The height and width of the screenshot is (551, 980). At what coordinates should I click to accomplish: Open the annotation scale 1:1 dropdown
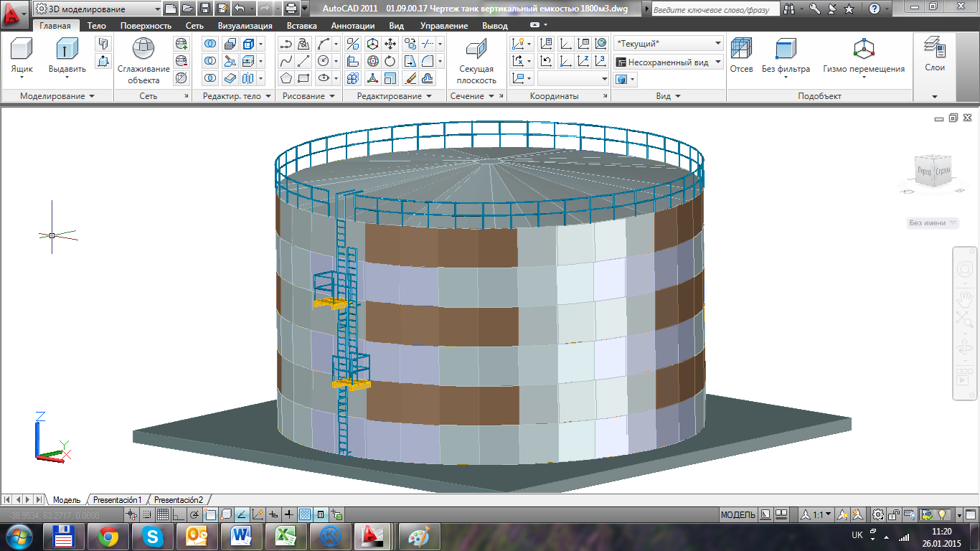(x=817, y=514)
